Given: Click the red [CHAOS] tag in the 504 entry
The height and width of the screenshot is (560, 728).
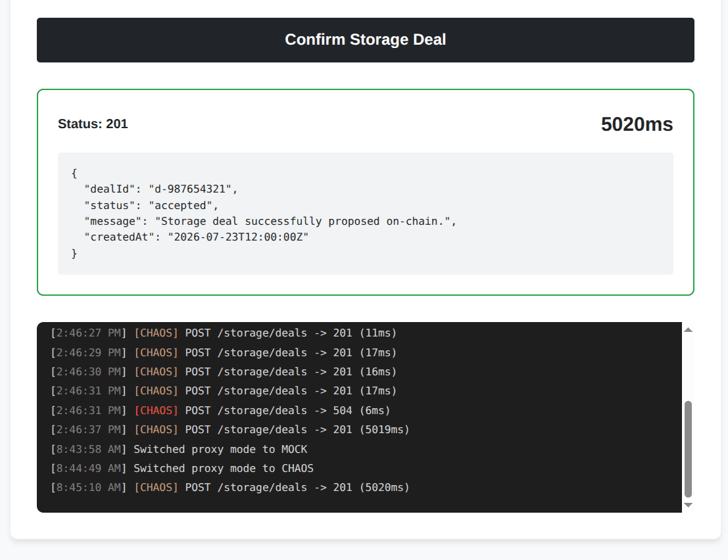Looking at the screenshot, I should coord(156,411).
